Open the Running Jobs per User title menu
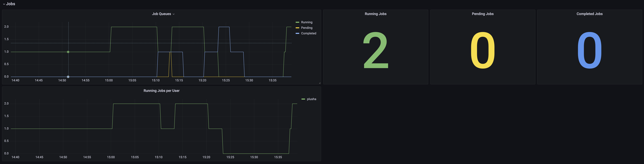644x164 pixels. pos(161,91)
